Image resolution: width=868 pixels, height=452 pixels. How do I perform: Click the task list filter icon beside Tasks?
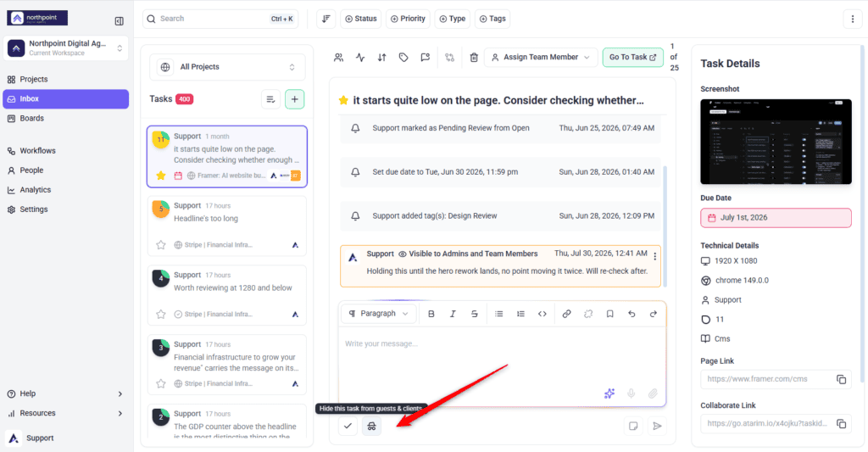tap(270, 99)
